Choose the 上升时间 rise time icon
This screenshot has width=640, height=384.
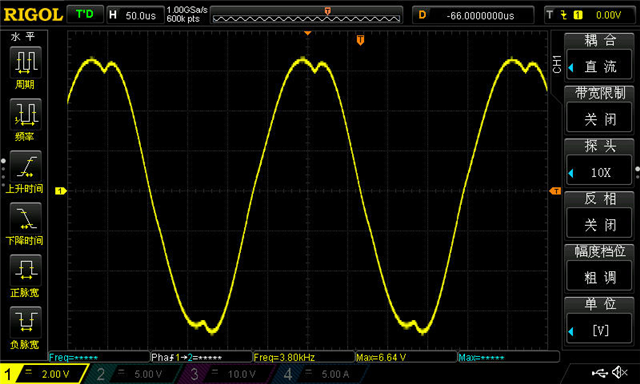coord(25,166)
